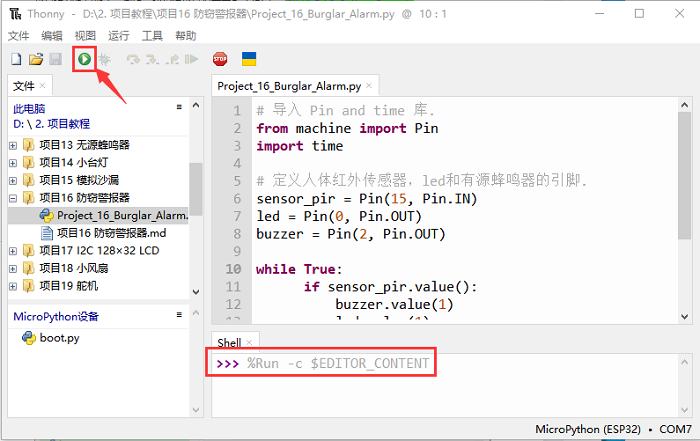Click the Resume debugging icon
The image size is (700, 441).
[192, 60]
